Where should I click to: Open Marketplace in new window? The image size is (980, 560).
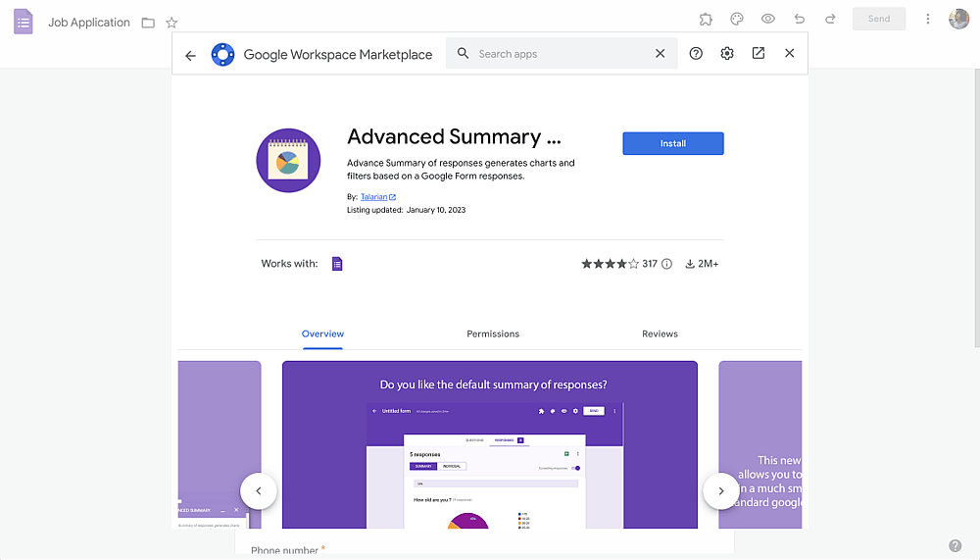tap(759, 53)
